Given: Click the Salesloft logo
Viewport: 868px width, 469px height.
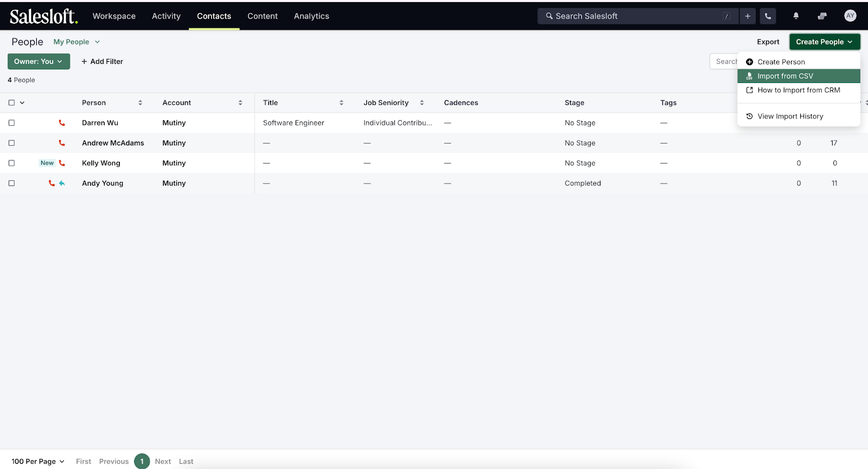Looking at the screenshot, I should click(44, 16).
